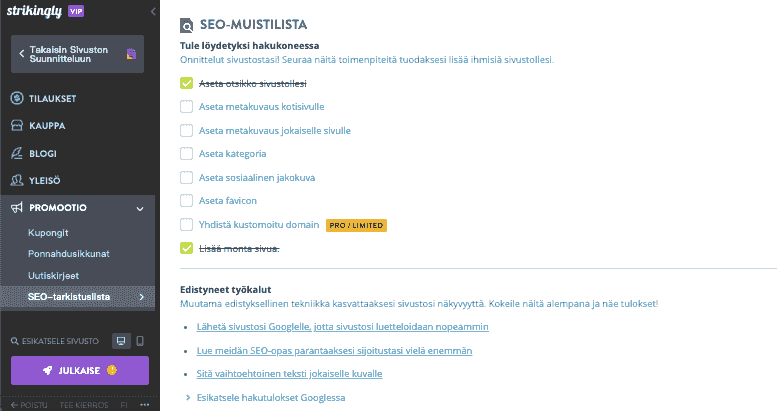Open Lisää monta sivua link

click(239, 248)
